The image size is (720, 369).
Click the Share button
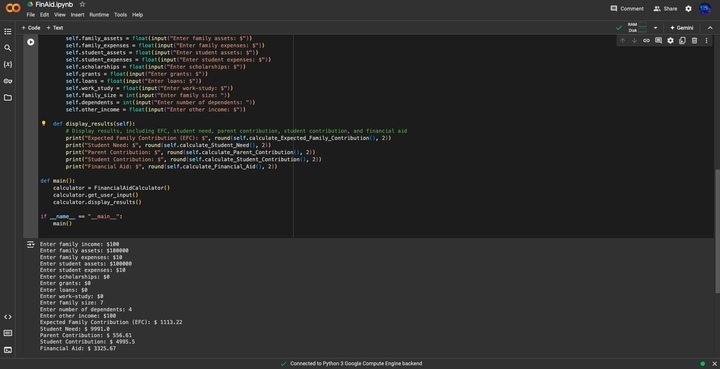click(x=665, y=8)
